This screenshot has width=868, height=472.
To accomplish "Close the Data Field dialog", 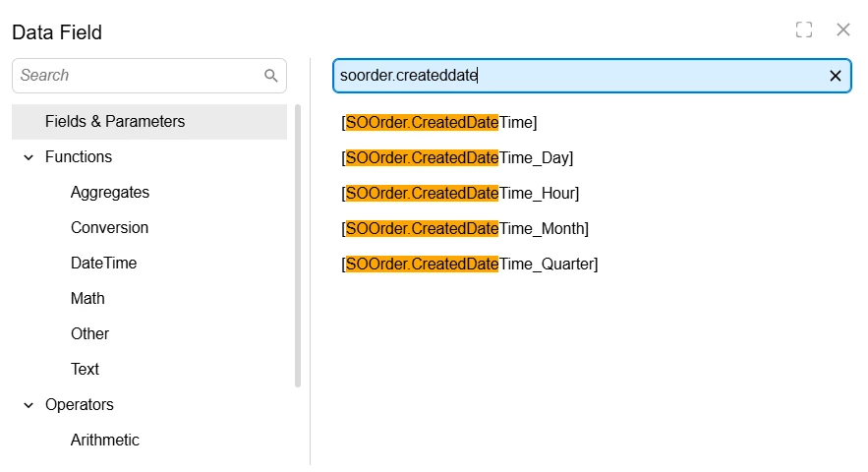I will pos(843,29).
